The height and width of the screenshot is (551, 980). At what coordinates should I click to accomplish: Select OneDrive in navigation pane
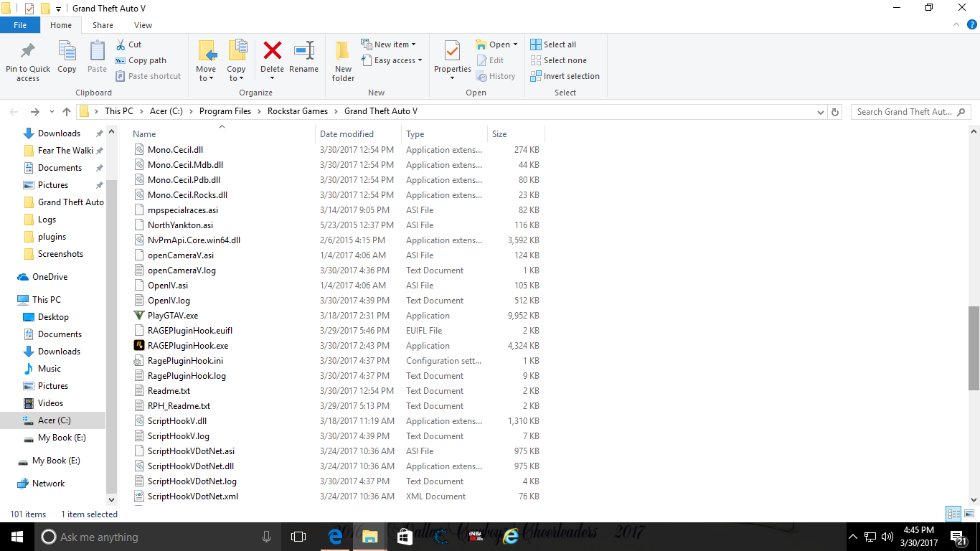pos(50,277)
